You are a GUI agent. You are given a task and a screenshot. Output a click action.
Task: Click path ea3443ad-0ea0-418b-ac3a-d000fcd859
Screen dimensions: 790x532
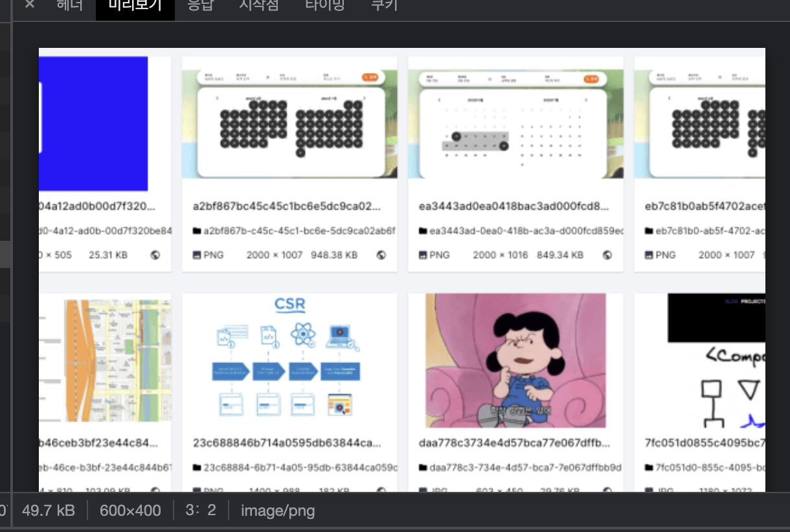[526, 231]
